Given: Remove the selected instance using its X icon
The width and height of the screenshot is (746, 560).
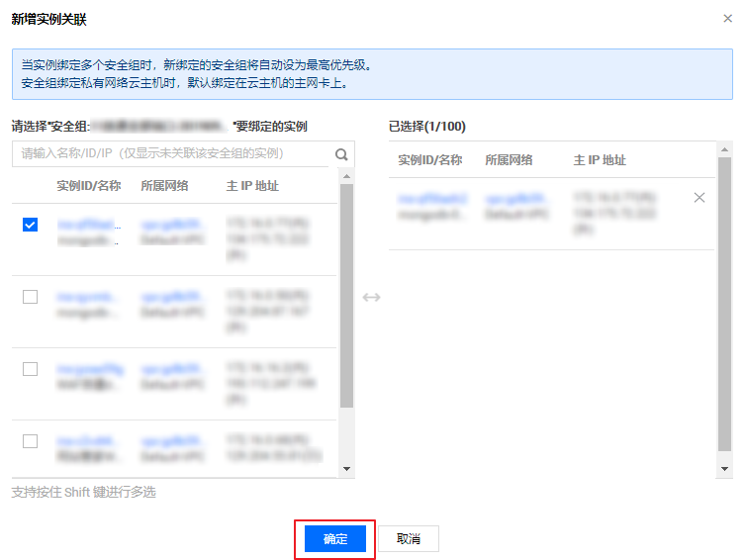Looking at the screenshot, I should click(699, 198).
